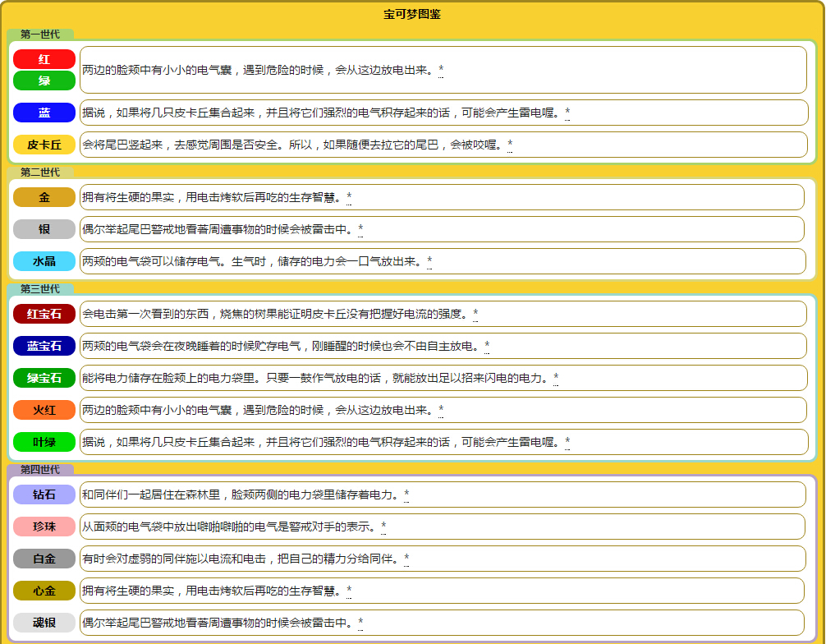The height and width of the screenshot is (644, 826).
Task: Click the asterisk after 银 entry text
Action: click(x=360, y=229)
